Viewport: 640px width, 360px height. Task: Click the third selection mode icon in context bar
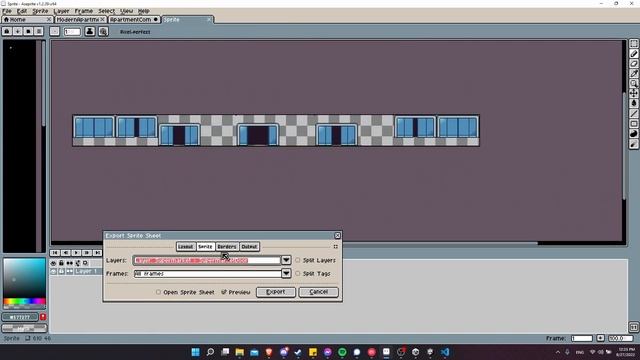click(x=28, y=31)
